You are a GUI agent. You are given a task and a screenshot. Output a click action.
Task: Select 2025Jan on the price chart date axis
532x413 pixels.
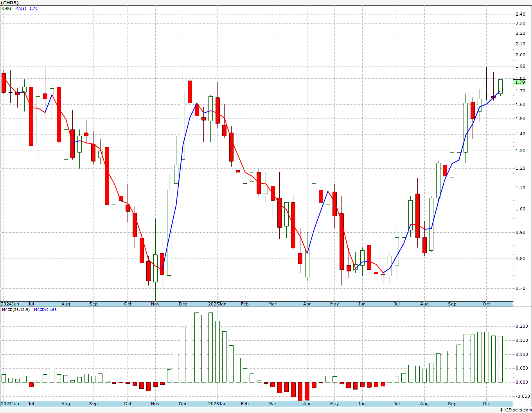pos(217,304)
